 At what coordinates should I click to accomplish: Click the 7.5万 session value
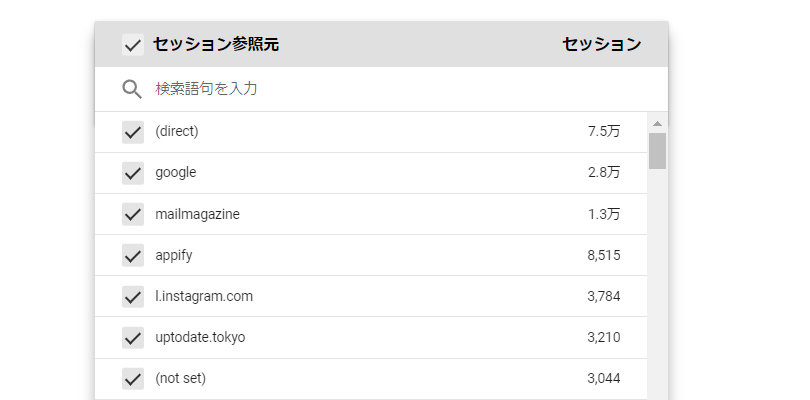pos(604,131)
